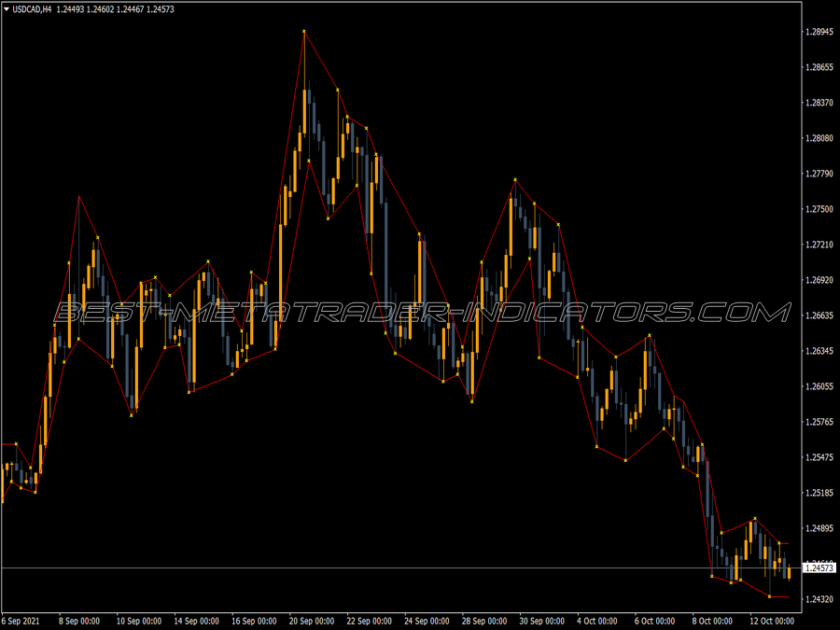Click the 6 Oct 00:00 time label
The width and height of the screenshot is (840, 630).
[x=654, y=621]
